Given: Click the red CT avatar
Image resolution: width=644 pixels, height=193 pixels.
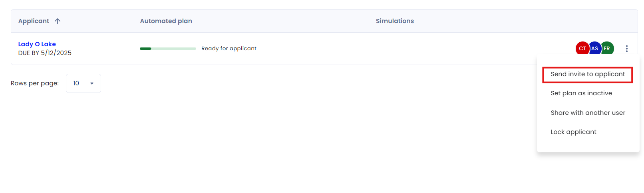Looking at the screenshot, I should [582, 48].
